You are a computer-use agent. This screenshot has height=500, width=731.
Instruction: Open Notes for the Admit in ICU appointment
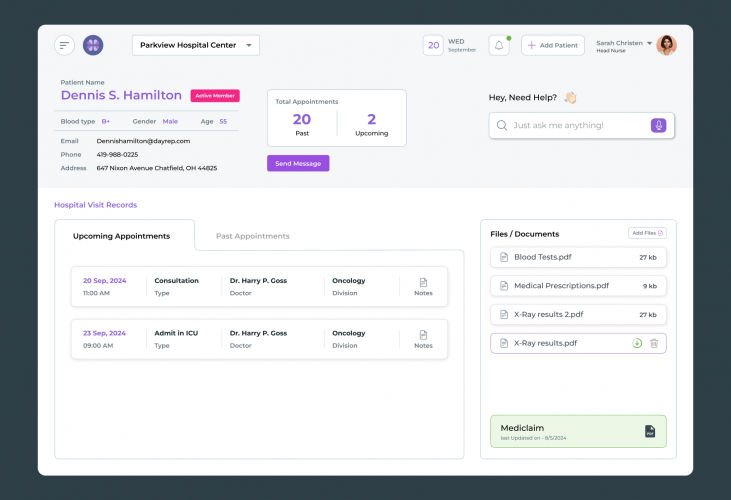pos(423,339)
